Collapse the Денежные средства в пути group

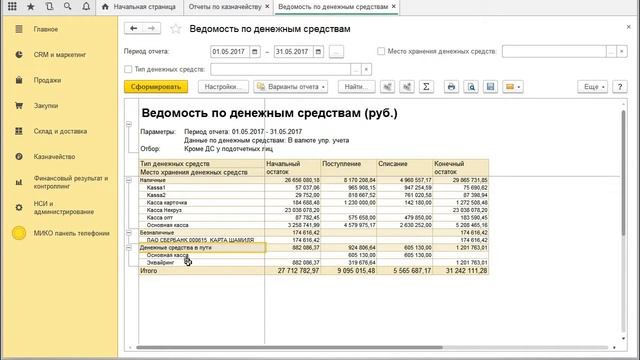(129, 248)
